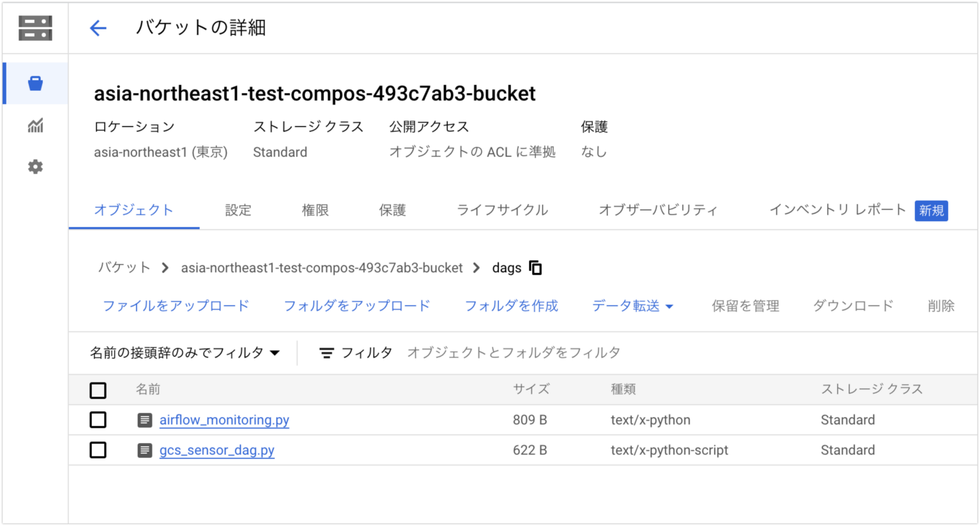Check the select-all checkbox in the header row

[x=98, y=390]
